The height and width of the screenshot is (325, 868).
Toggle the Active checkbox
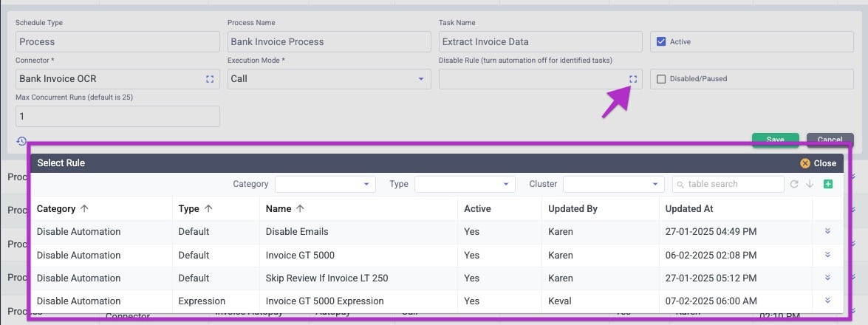pyautogui.click(x=661, y=42)
